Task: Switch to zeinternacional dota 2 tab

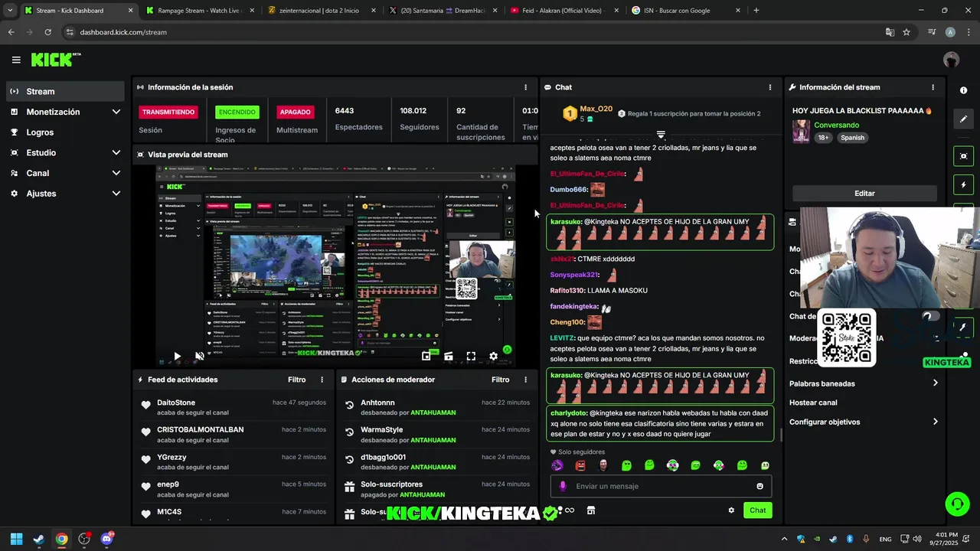Action: 322,11
